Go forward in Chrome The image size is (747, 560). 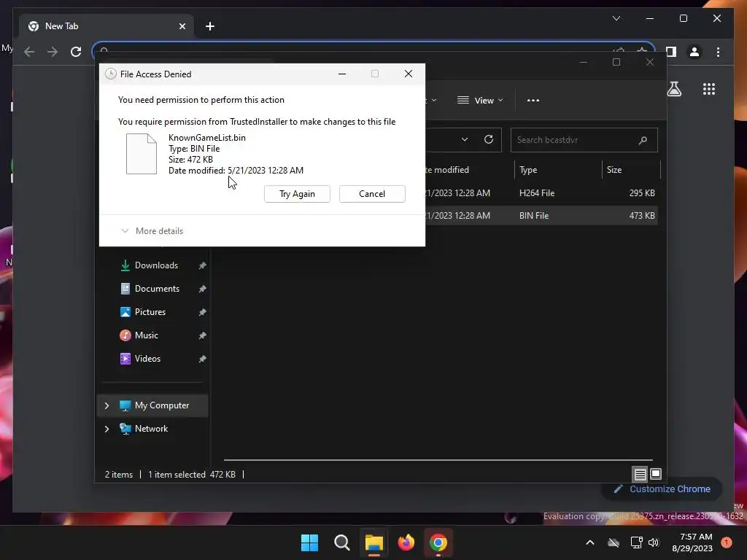(x=53, y=52)
